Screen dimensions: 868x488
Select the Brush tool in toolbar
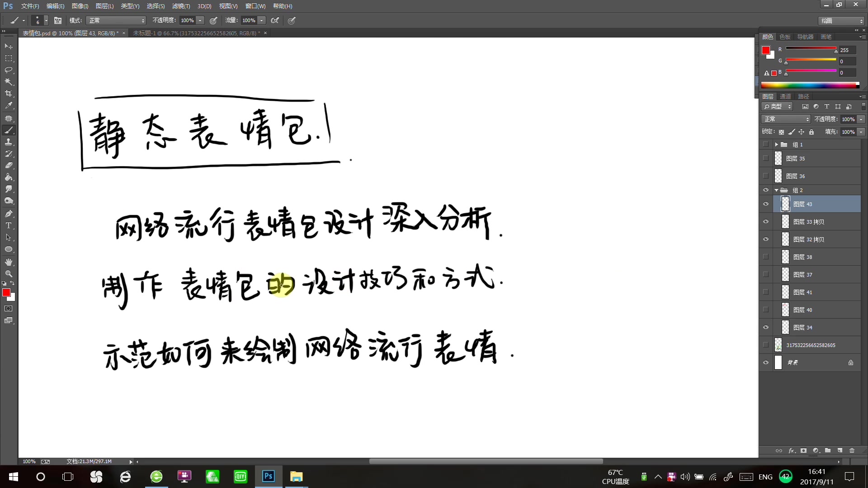coord(8,130)
